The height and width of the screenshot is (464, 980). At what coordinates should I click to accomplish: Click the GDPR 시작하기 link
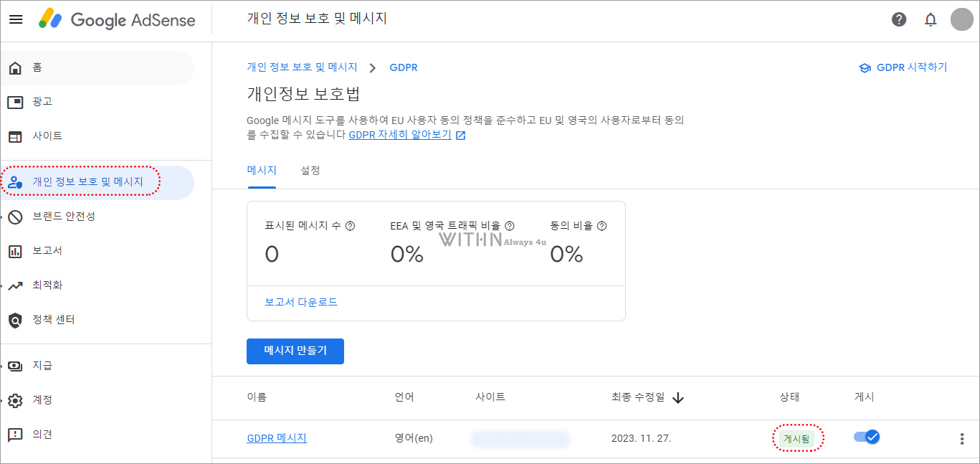(912, 67)
